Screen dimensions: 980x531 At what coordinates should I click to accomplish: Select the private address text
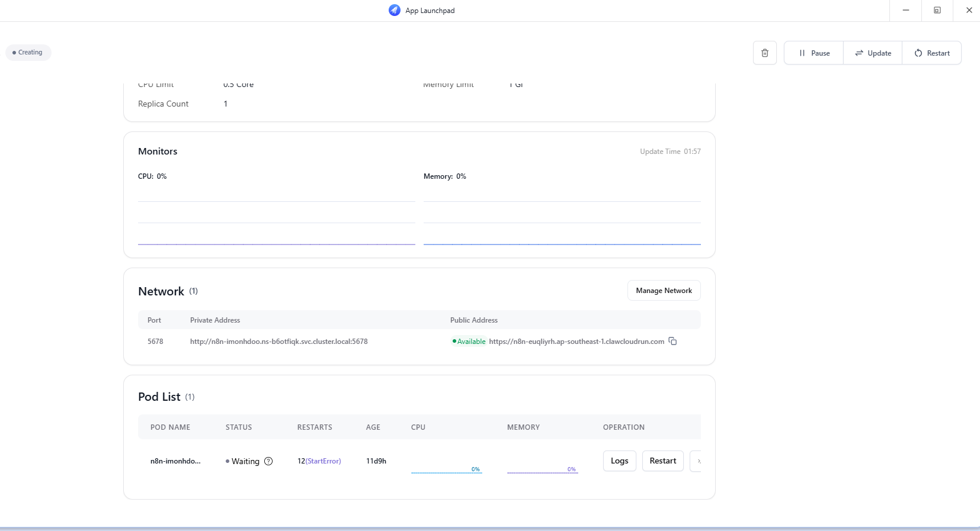point(278,342)
